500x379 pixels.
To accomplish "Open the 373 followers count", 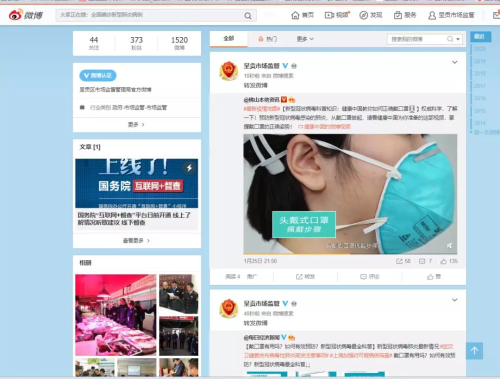I will [136, 43].
